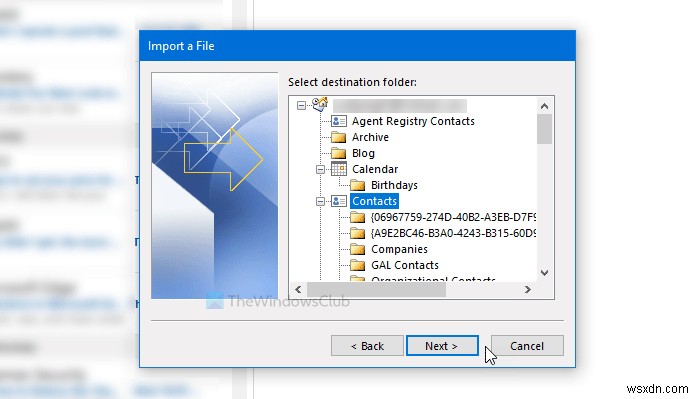The image size is (700, 399).
Task: Select the Calendar folder name
Action: click(x=375, y=169)
